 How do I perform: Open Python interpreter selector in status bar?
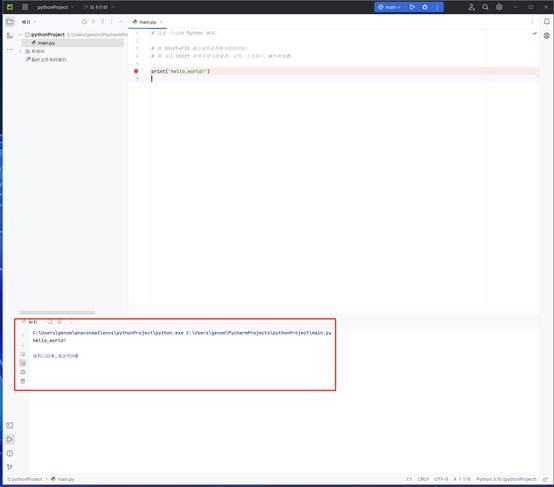pyautogui.click(x=506, y=479)
